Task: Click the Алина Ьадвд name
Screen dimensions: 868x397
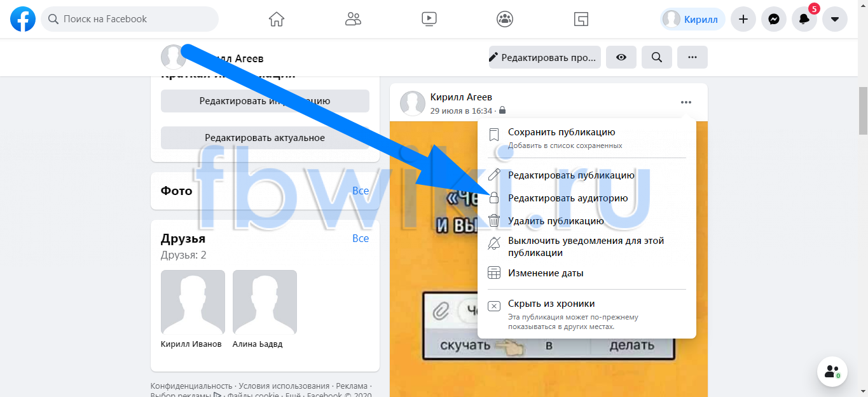Action: coord(258,344)
